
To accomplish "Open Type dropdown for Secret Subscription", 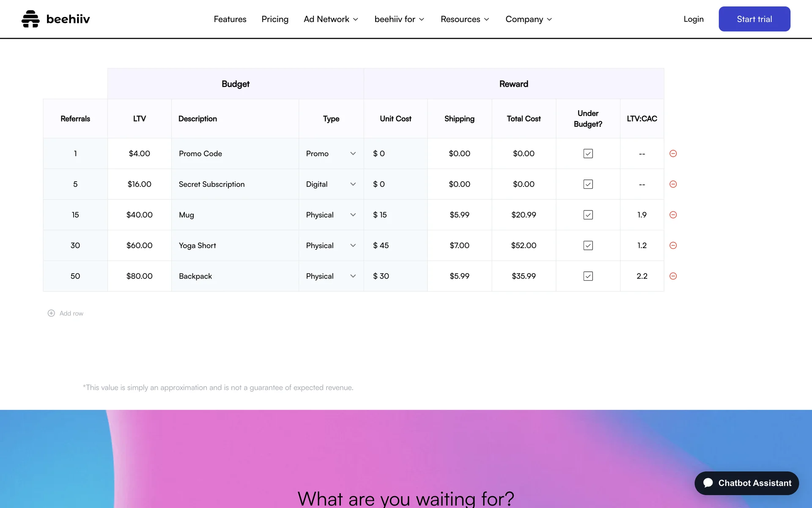I will coord(331,184).
